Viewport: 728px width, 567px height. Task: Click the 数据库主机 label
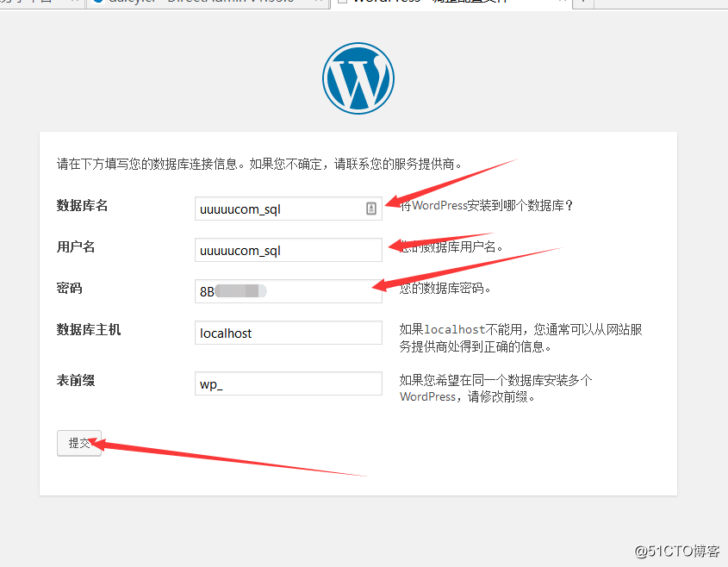tap(89, 330)
